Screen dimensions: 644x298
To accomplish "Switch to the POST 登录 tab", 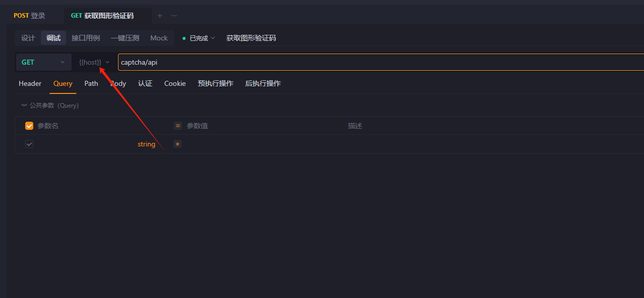I will coord(29,16).
